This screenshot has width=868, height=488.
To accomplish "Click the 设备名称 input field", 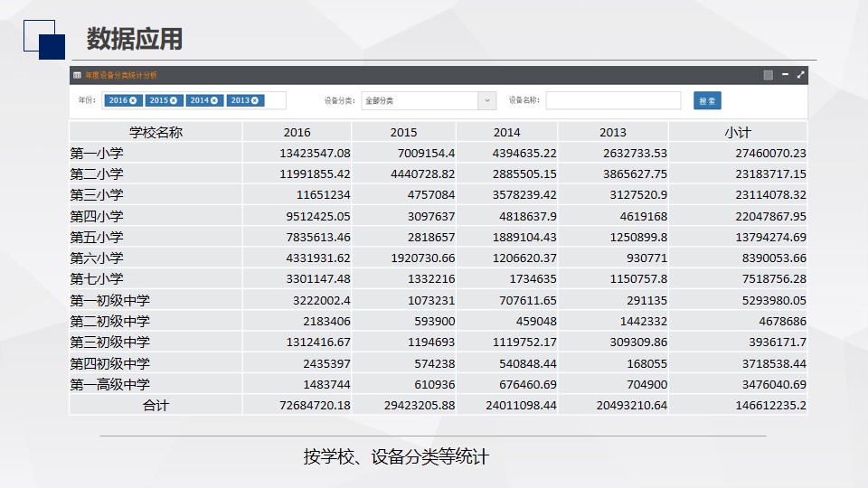I will tap(613, 100).
